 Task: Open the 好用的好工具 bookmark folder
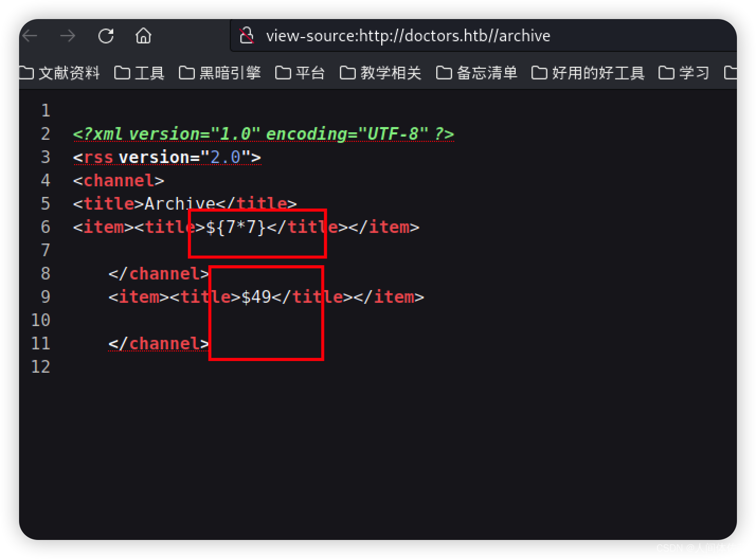(x=588, y=73)
